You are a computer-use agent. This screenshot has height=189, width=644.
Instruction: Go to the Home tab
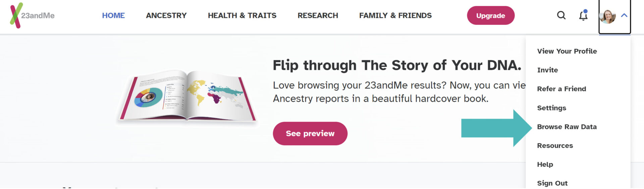[x=113, y=15]
